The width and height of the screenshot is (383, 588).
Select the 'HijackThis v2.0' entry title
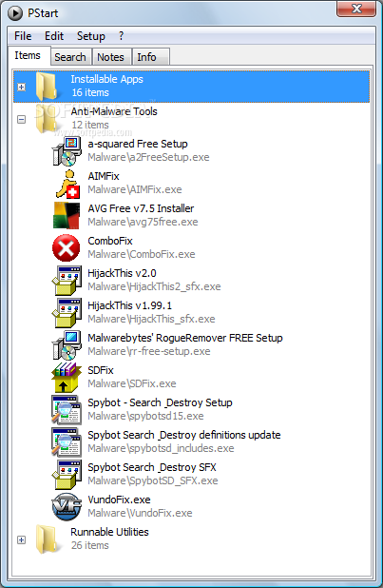click(122, 273)
